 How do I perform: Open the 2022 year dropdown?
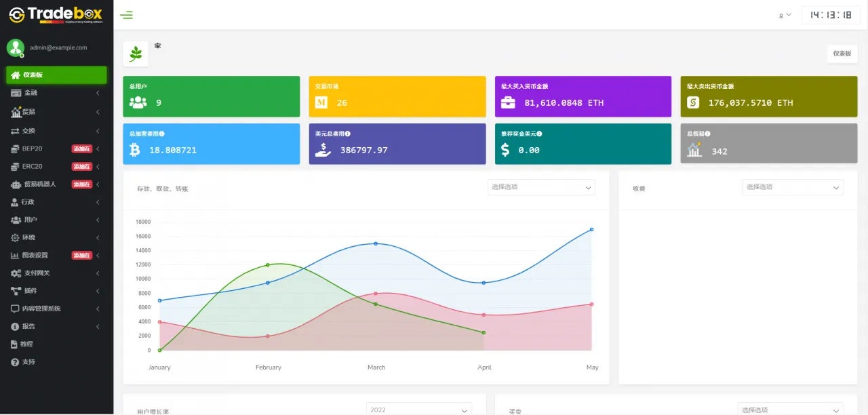click(x=418, y=410)
